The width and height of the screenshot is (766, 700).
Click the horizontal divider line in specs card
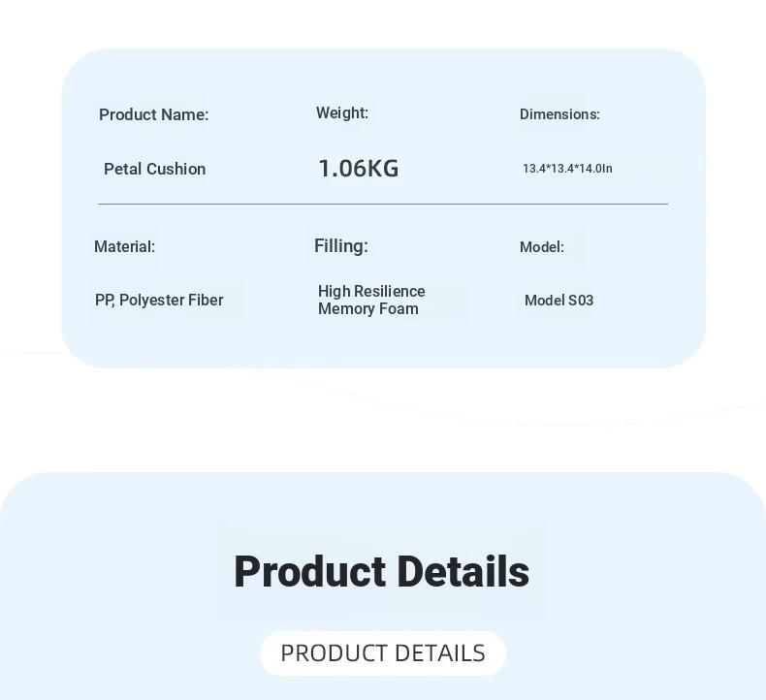point(383,204)
